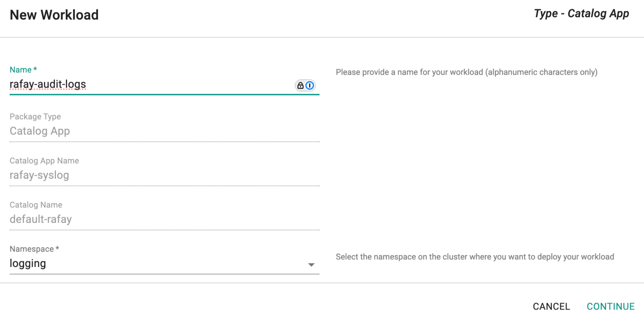This screenshot has height=320, width=644.
Task: Click the 'Catalog App Name' label
Action: (44, 161)
